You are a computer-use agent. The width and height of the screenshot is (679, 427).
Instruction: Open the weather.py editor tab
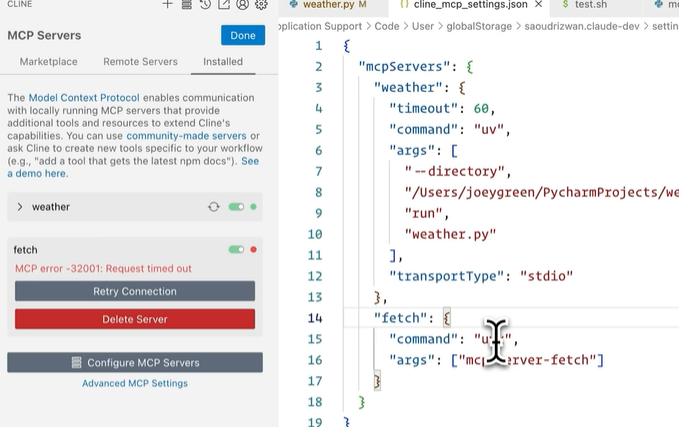pos(334,4)
